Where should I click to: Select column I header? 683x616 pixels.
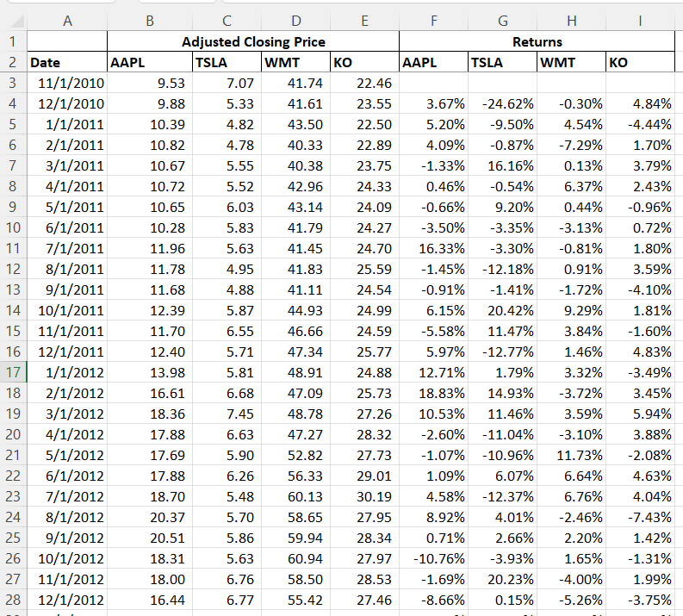pos(640,21)
